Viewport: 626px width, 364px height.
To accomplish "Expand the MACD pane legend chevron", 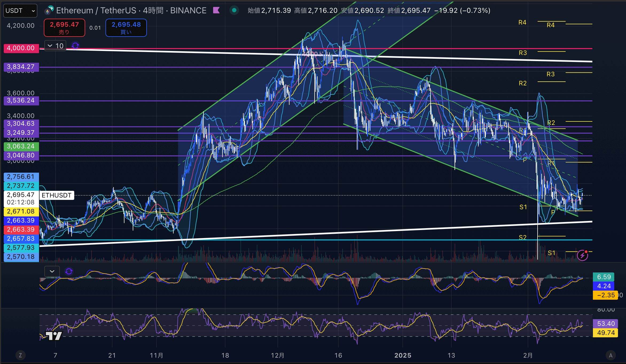I will tap(52, 271).
